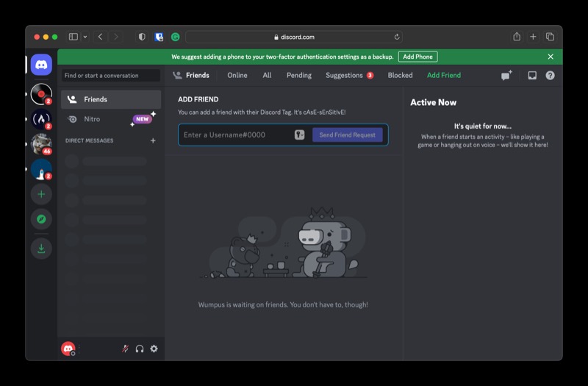This screenshot has height=386, width=588.
Task: Dismiss the green two-factor banner
Action: (x=551, y=57)
